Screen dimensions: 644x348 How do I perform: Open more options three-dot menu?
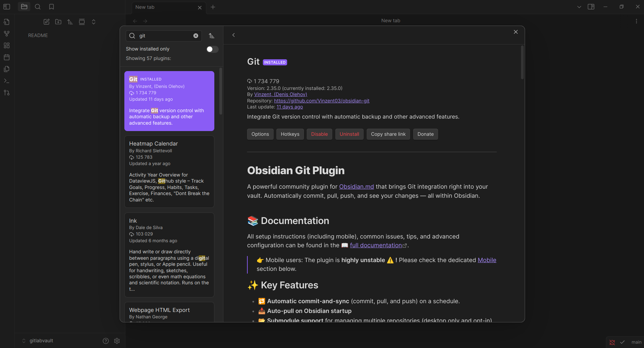point(636,21)
